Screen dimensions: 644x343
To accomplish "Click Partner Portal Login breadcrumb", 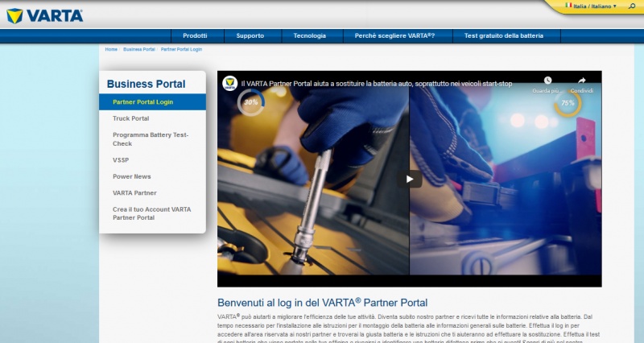I will (181, 49).
